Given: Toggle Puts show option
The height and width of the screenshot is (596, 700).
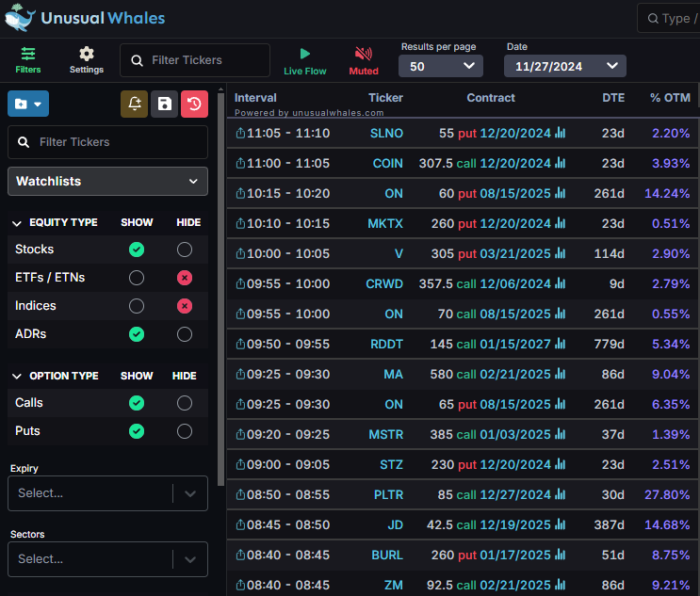Looking at the screenshot, I should (x=137, y=431).
